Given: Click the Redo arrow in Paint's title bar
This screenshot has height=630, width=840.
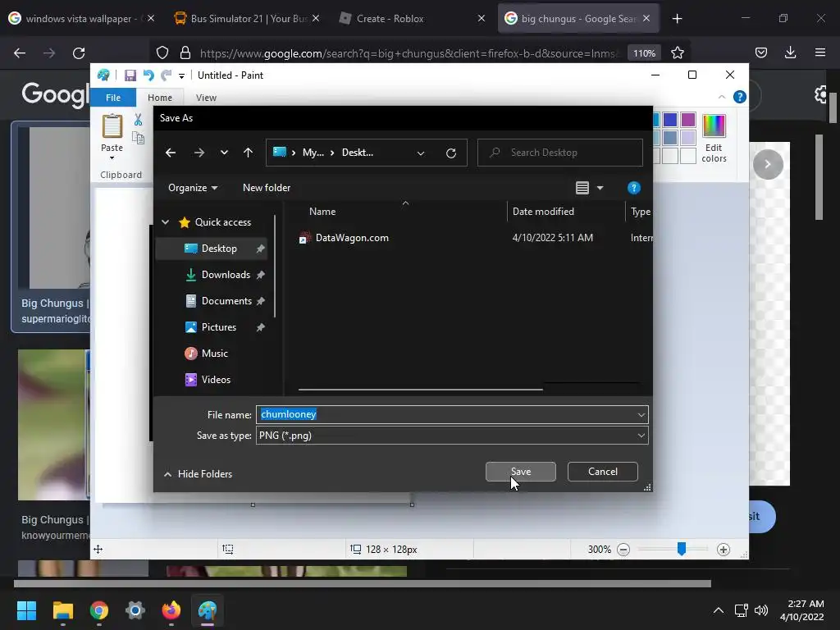Looking at the screenshot, I should (167, 75).
